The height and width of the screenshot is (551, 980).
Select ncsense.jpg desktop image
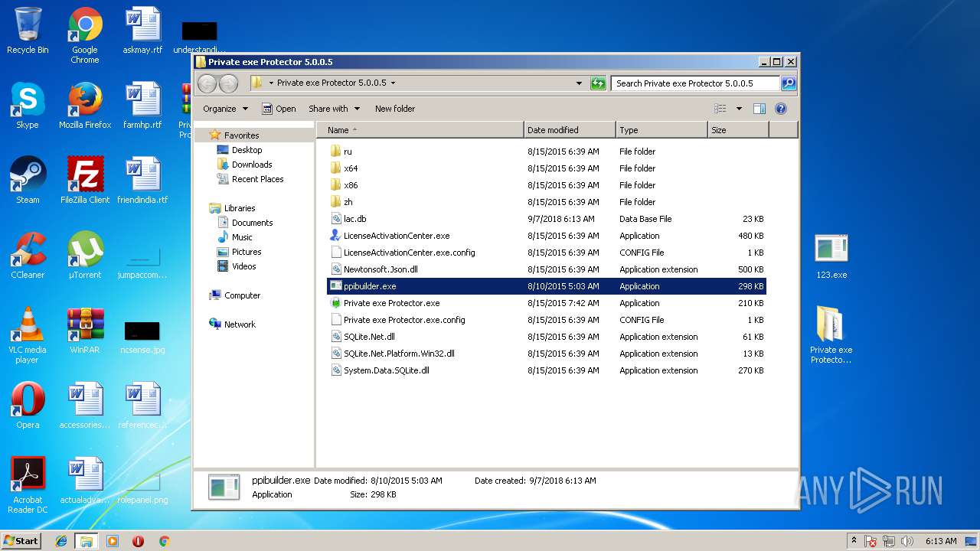coord(142,335)
